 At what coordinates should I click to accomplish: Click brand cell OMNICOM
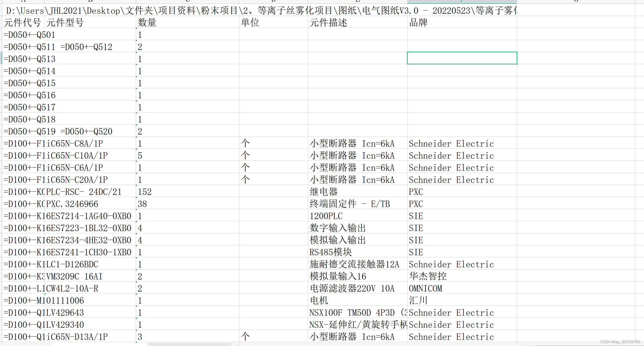pyautogui.click(x=462, y=288)
